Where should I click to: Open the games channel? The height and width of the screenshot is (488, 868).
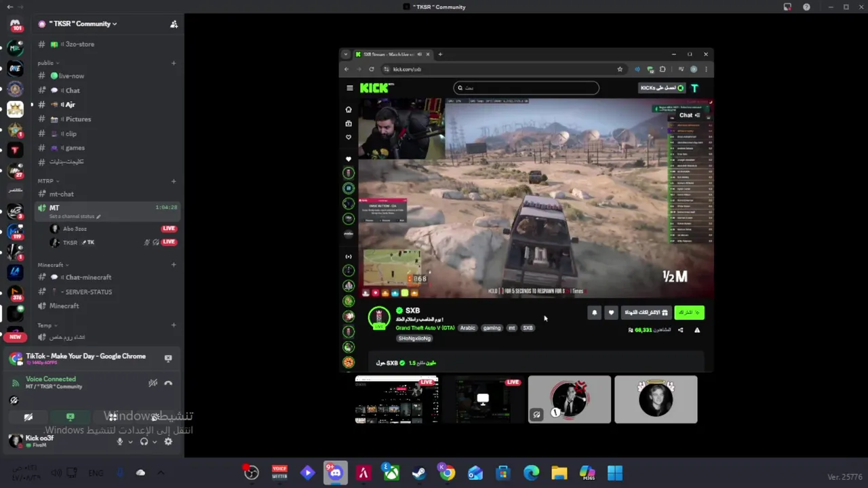point(107,148)
